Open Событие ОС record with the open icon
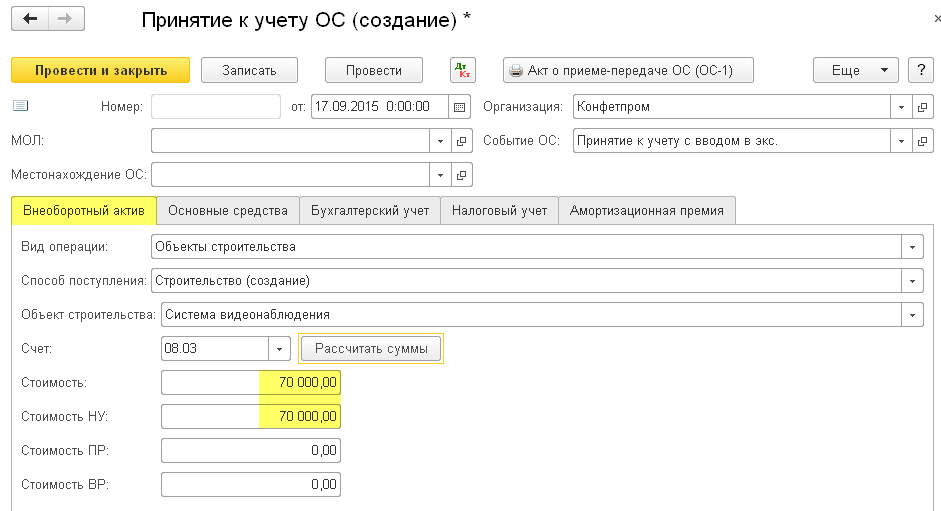The height and width of the screenshot is (511, 941). pyautogui.click(x=922, y=141)
